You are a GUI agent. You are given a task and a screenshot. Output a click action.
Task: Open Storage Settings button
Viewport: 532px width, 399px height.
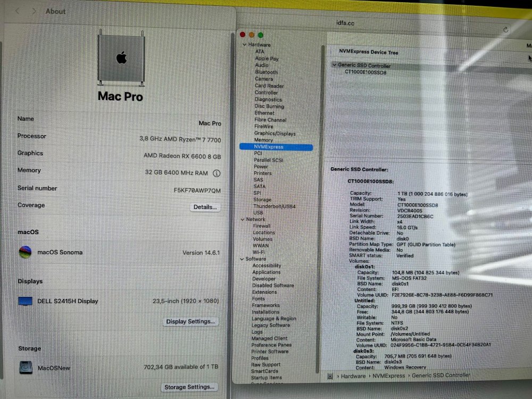coord(189,387)
